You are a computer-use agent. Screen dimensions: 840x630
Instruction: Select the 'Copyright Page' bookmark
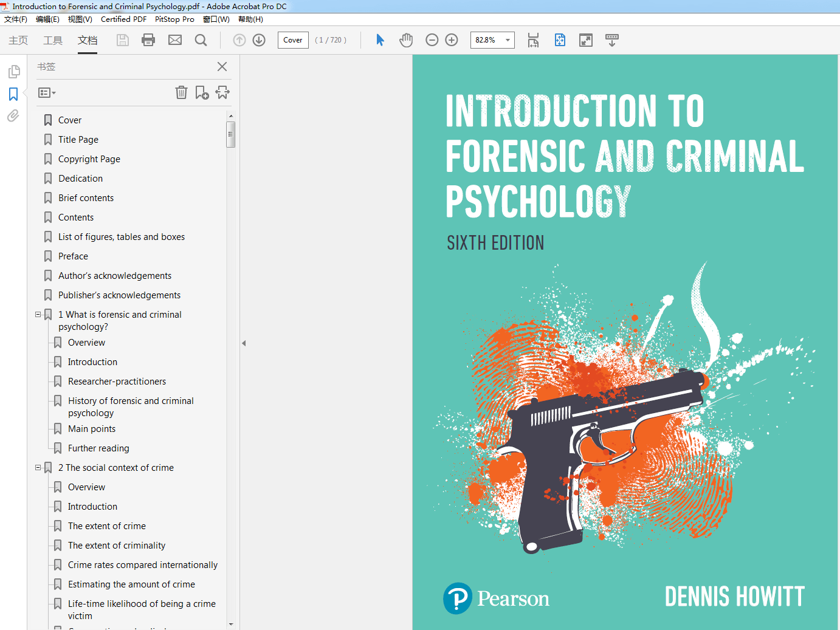pos(89,159)
